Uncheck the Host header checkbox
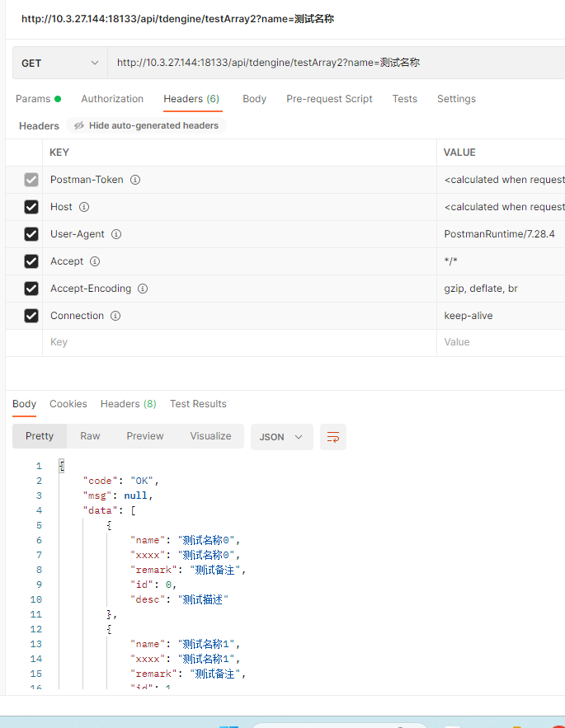565x728 pixels. (31, 207)
